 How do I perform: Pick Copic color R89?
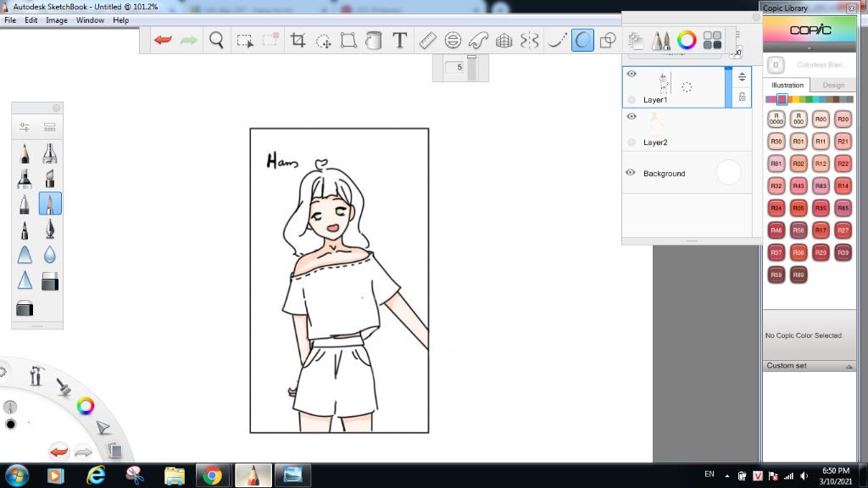[x=798, y=274]
